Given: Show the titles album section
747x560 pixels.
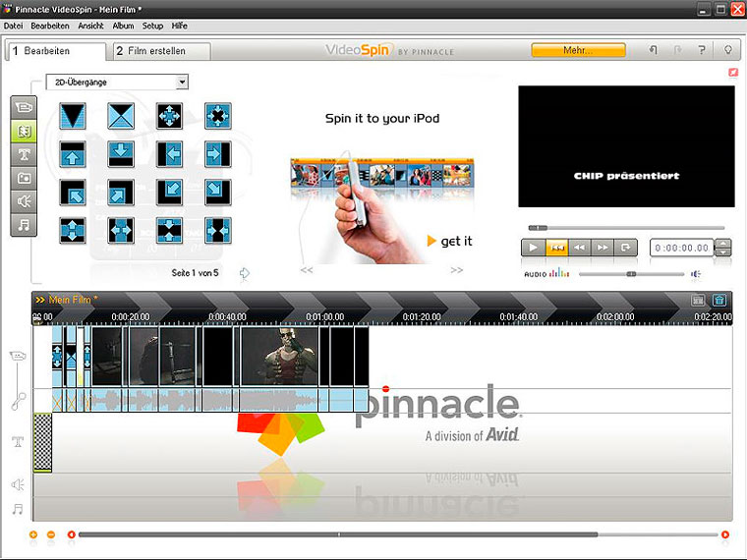Looking at the screenshot, I should point(24,154).
